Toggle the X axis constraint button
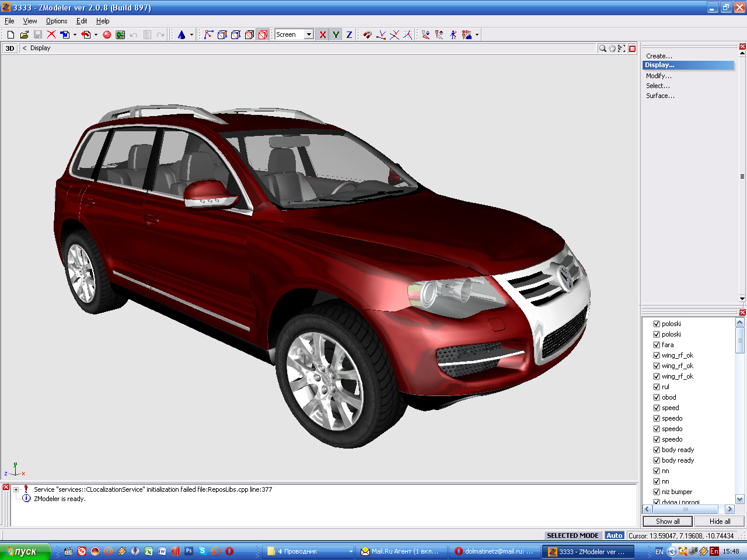Image resolution: width=747 pixels, height=560 pixels. coord(322,35)
